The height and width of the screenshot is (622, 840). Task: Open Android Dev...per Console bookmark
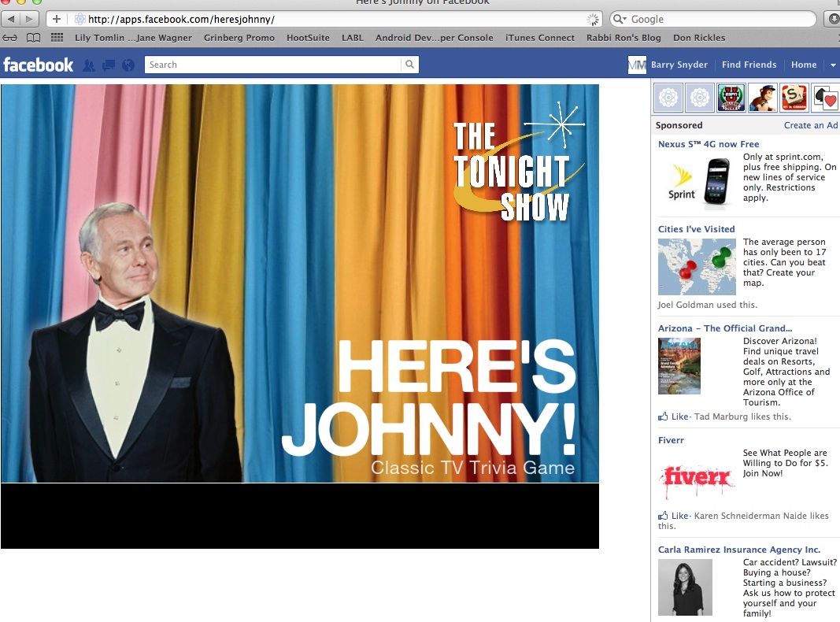pyautogui.click(x=434, y=38)
